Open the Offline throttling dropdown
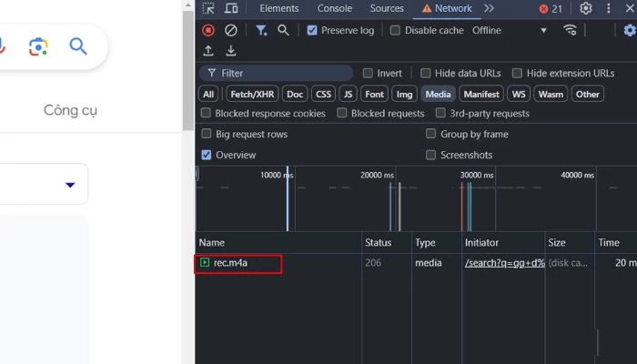This screenshot has height=364, width=637. tap(510, 30)
